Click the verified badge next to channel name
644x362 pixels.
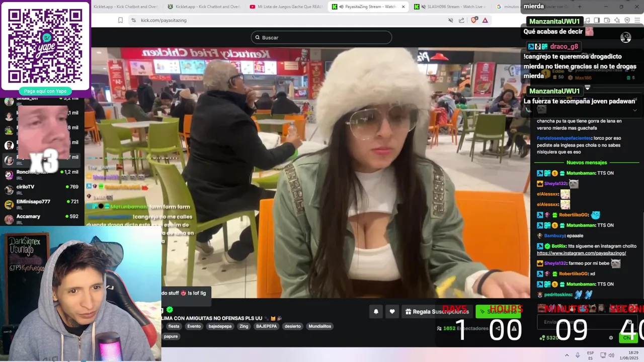[x=170, y=310]
